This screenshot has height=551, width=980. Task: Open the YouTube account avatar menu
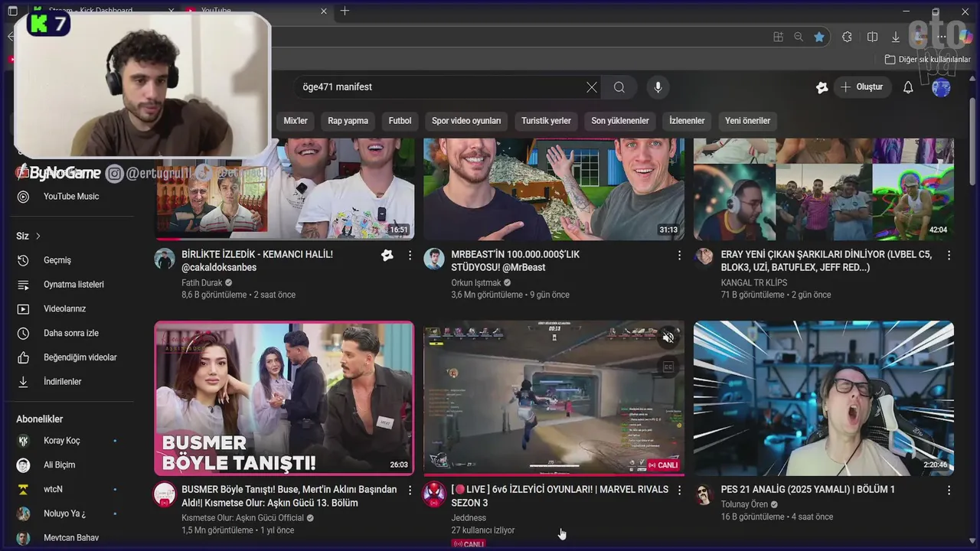point(941,87)
